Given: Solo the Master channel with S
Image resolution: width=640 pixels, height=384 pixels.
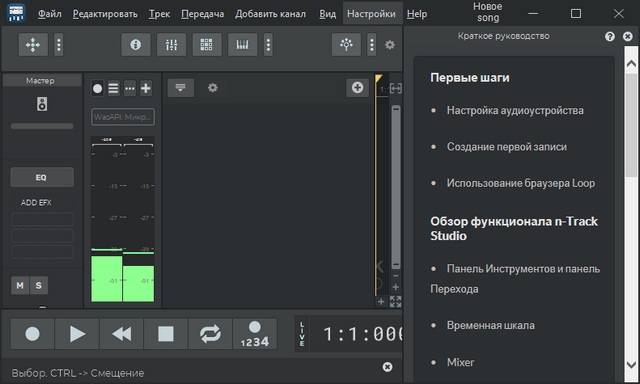Looking at the screenshot, I should pyautogui.click(x=39, y=285).
